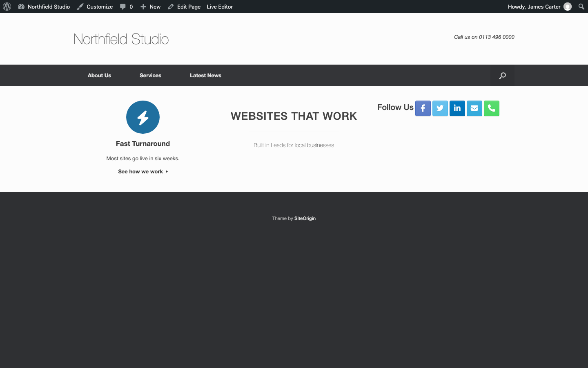Open the Howdy, James Carter account menu

539,7
